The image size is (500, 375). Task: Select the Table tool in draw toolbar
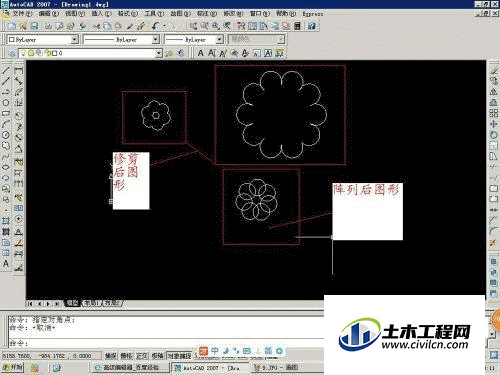(x=6, y=253)
